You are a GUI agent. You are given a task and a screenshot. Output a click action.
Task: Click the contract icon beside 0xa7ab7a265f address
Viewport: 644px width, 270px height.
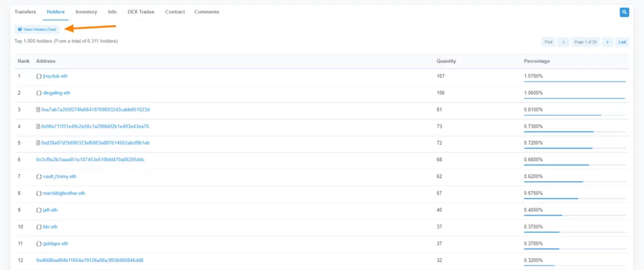pyautogui.click(x=38, y=110)
